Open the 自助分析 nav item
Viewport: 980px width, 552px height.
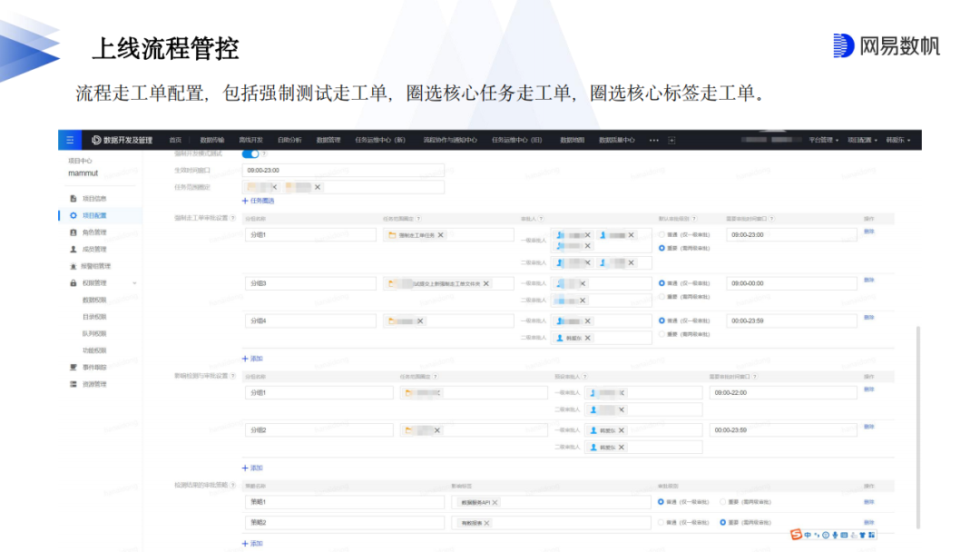(289, 140)
